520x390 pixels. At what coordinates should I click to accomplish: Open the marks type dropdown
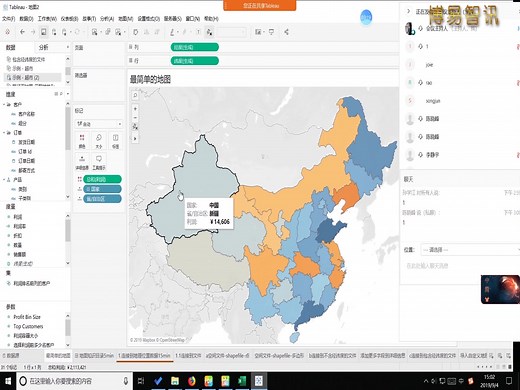point(99,124)
